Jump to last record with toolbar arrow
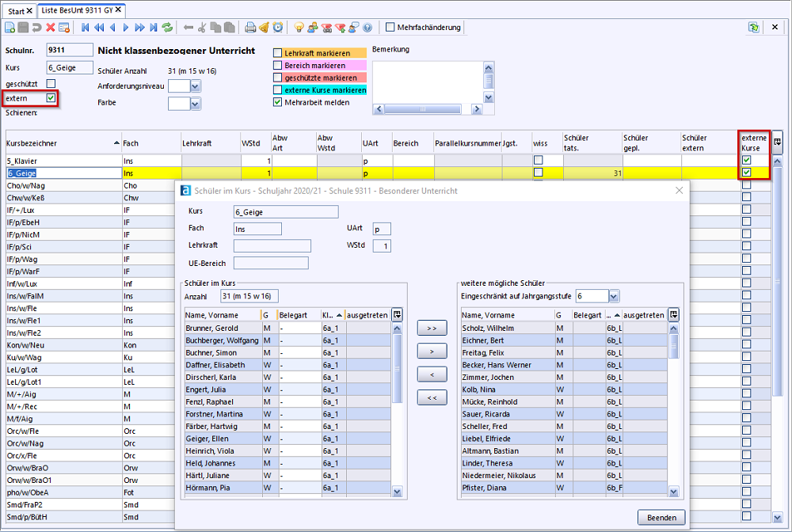This screenshot has height=532, width=792. 154,27
